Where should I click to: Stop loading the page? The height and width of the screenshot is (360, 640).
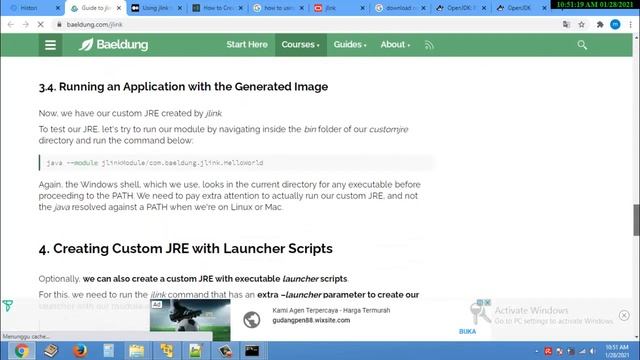[x=40, y=24]
